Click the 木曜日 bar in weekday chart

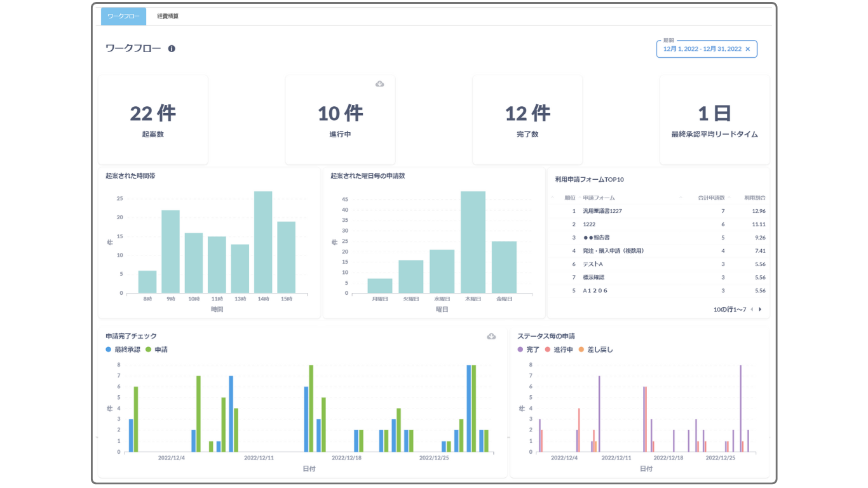tap(473, 242)
